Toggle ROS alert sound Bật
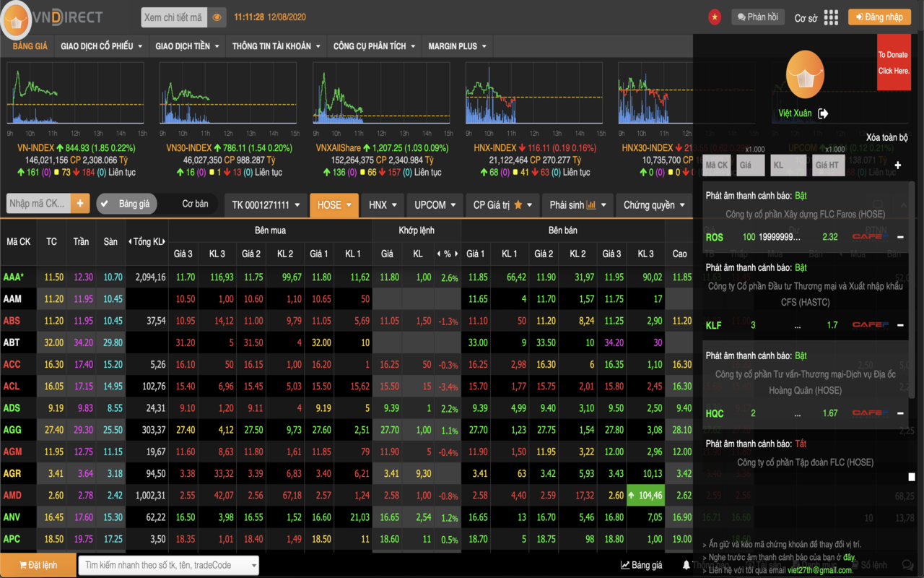Screen dimensions: 924x578 [x=801, y=196]
